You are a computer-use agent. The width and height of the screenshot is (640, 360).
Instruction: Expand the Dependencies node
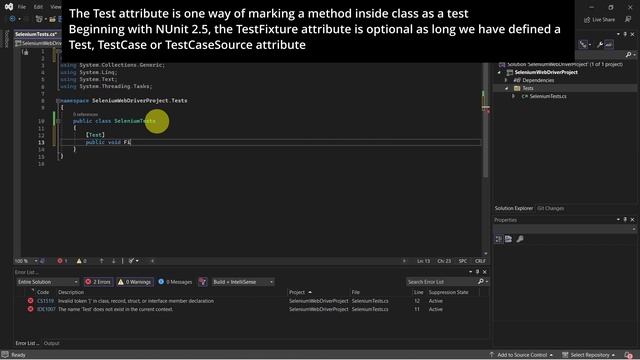(506, 80)
